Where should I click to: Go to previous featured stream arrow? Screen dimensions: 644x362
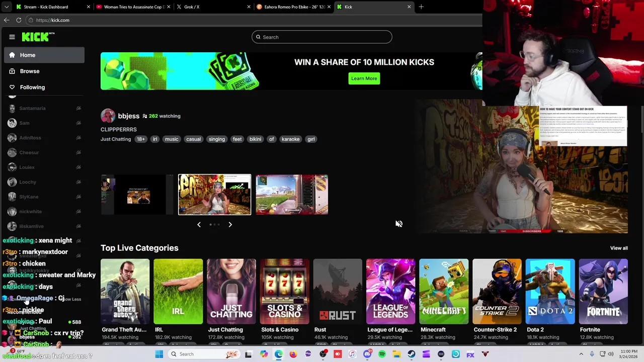(x=199, y=225)
